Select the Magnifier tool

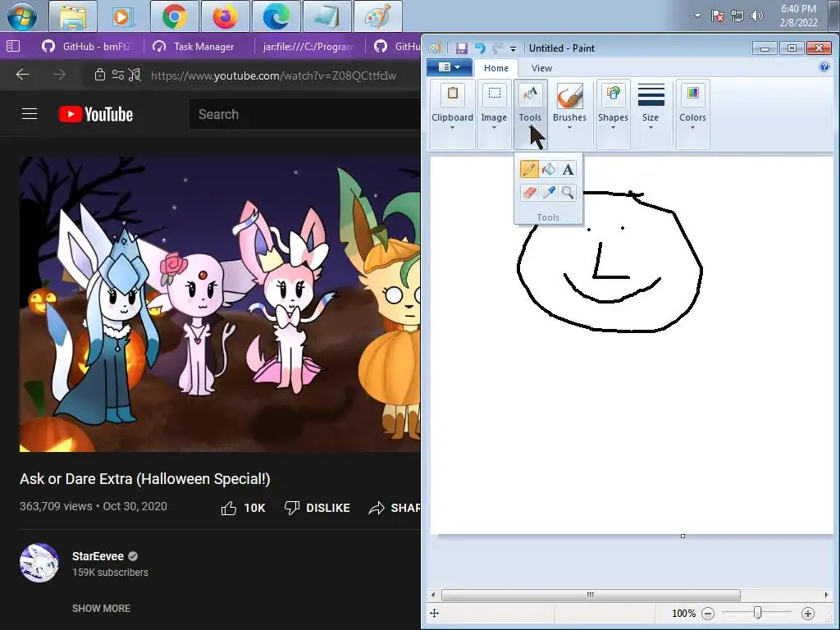pyautogui.click(x=568, y=192)
